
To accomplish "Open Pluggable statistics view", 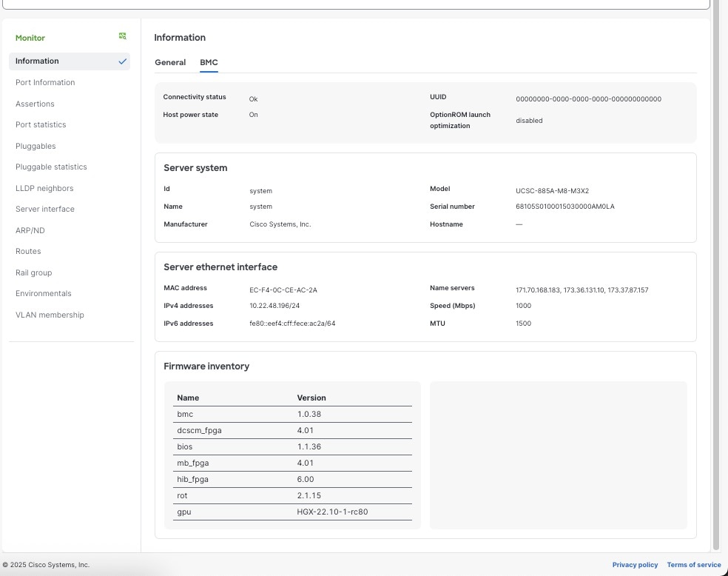I will (51, 167).
